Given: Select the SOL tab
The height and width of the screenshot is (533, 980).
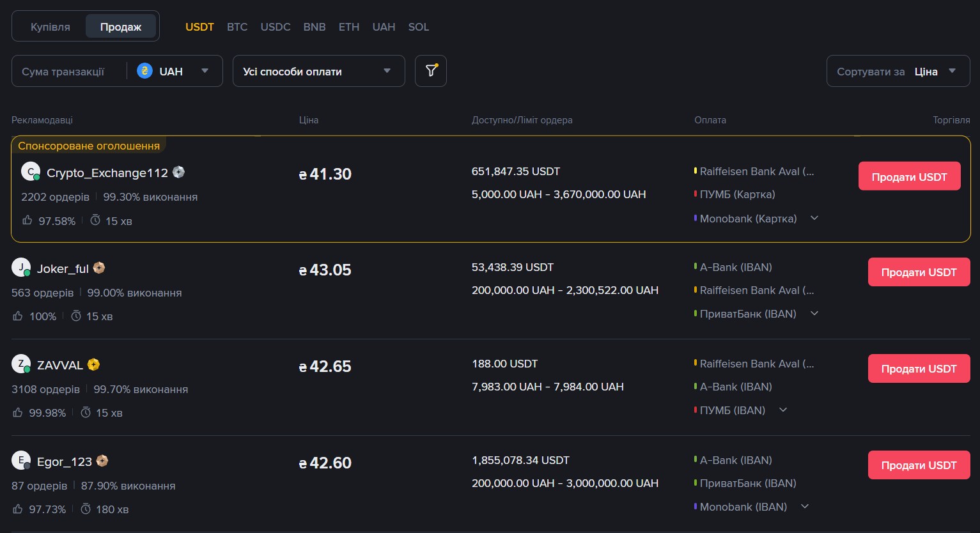Looking at the screenshot, I should pyautogui.click(x=419, y=27).
